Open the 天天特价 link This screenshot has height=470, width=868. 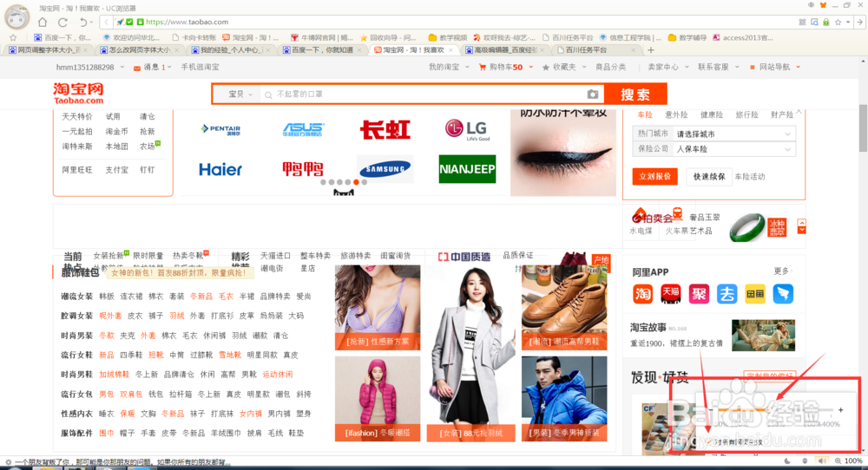tap(77, 117)
